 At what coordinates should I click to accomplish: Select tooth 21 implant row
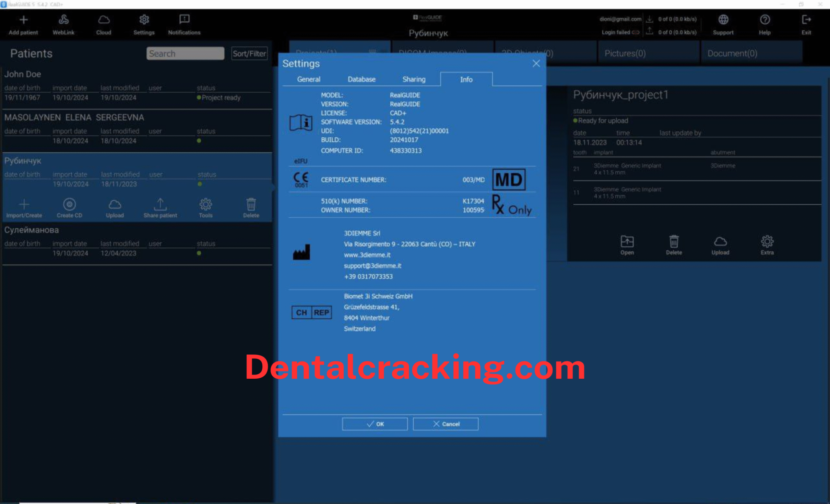pyautogui.click(x=697, y=169)
